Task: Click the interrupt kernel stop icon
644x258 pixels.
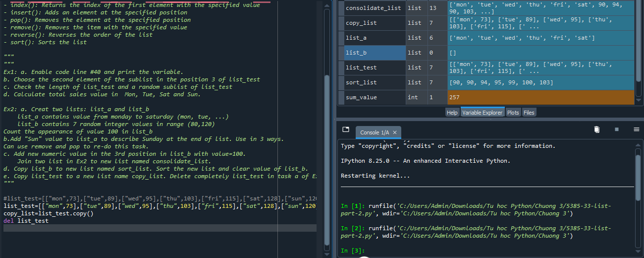Action: tap(617, 129)
